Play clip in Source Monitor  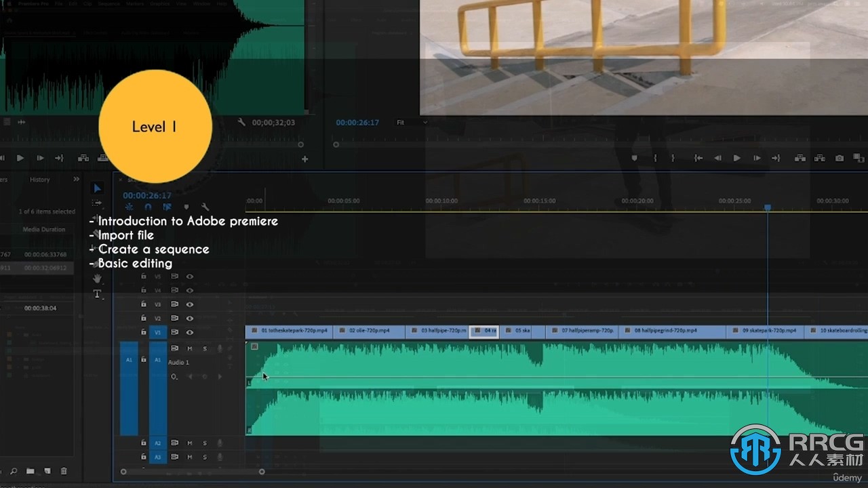pyautogui.click(x=20, y=158)
